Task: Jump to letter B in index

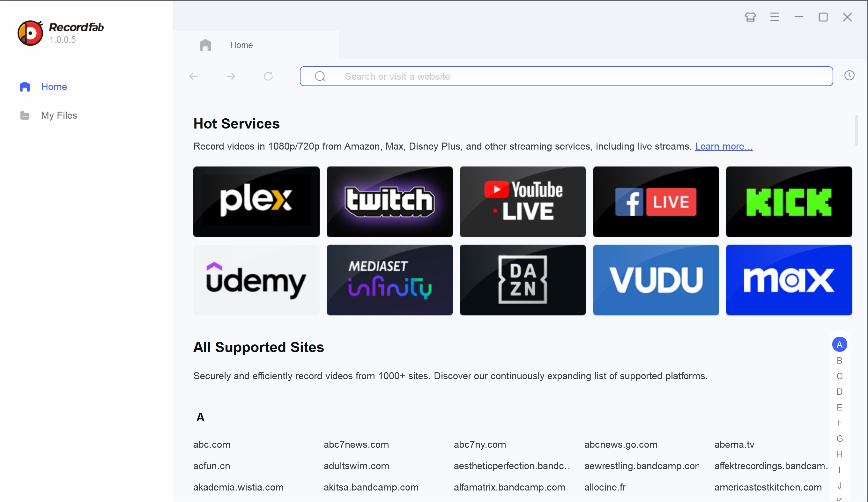Action: 839,360
